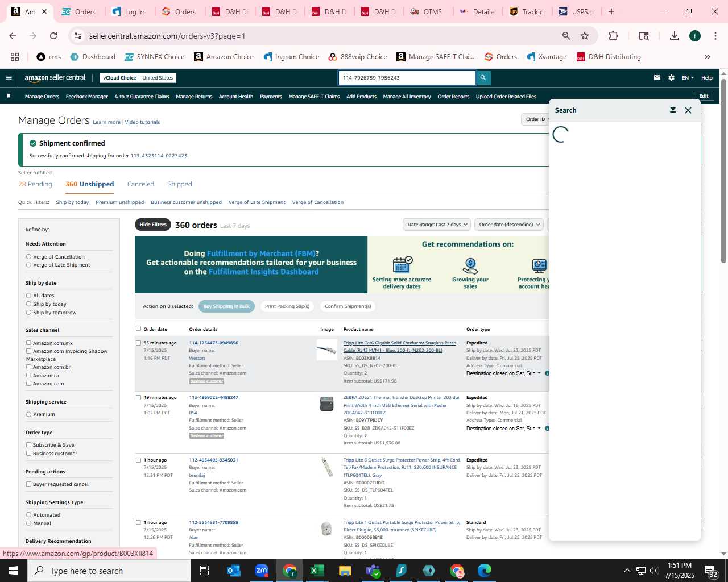The image size is (728, 582).
Task: Select order 114-1754473-0949856 checkbox
Action: [x=138, y=343]
